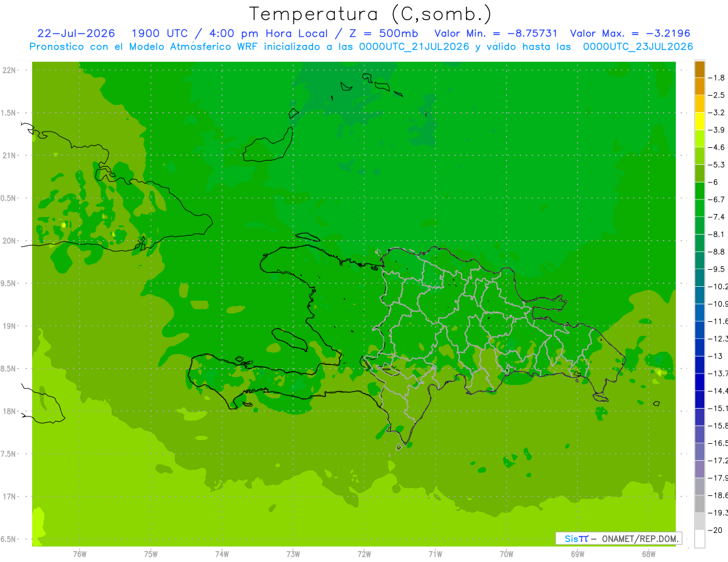Pick the yellow swatch between -3.2 and -3.9
This screenshot has height=562, width=728.
[x=699, y=121]
